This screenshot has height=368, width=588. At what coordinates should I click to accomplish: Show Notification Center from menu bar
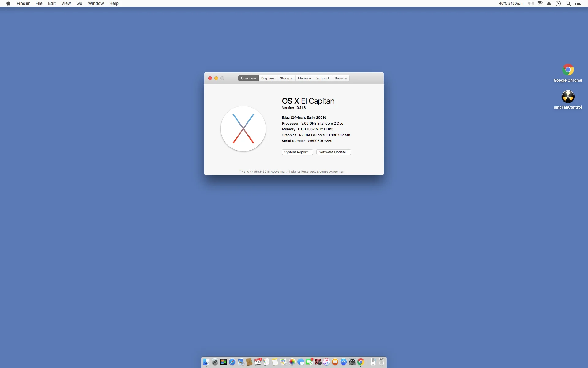578,3
